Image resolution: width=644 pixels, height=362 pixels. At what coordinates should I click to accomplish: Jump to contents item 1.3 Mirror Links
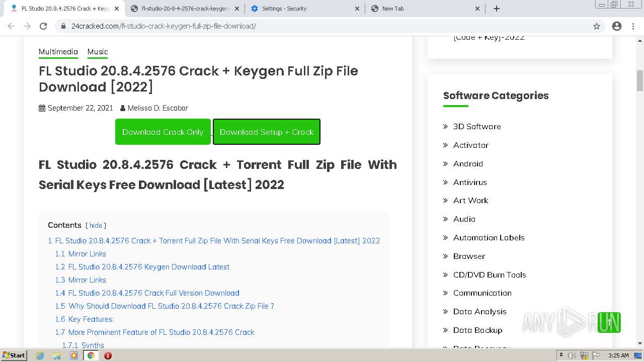pyautogui.click(x=80, y=280)
